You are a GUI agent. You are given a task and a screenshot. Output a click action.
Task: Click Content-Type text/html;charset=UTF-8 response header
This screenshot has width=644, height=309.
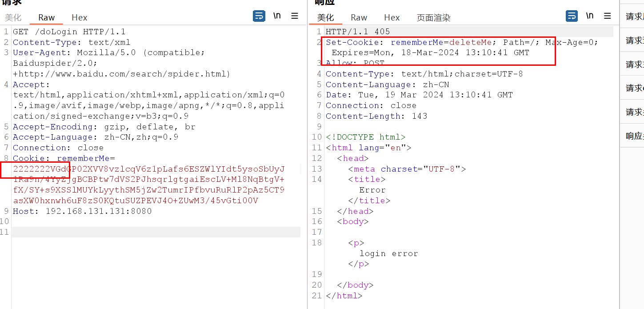coord(424,74)
